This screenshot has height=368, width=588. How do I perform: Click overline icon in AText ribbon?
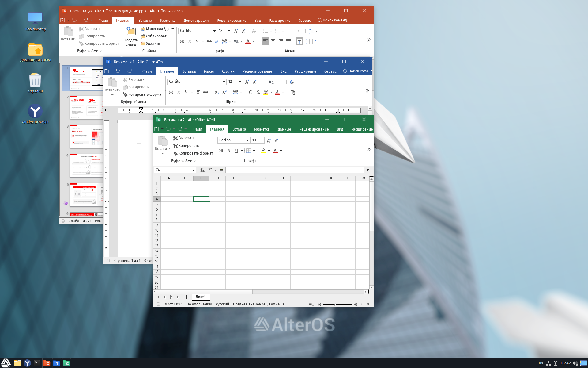point(198,92)
